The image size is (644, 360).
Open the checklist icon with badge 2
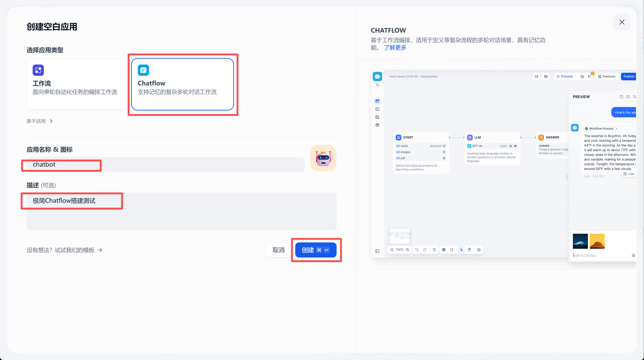[590, 77]
